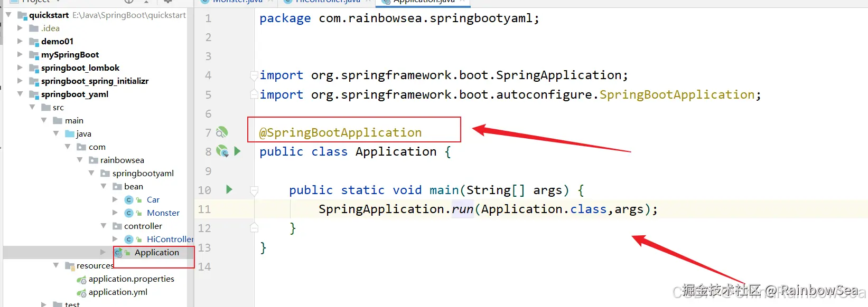Click the Spring bean gutter icon on line 7
The width and height of the screenshot is (868, 307).
click(222, 132)
